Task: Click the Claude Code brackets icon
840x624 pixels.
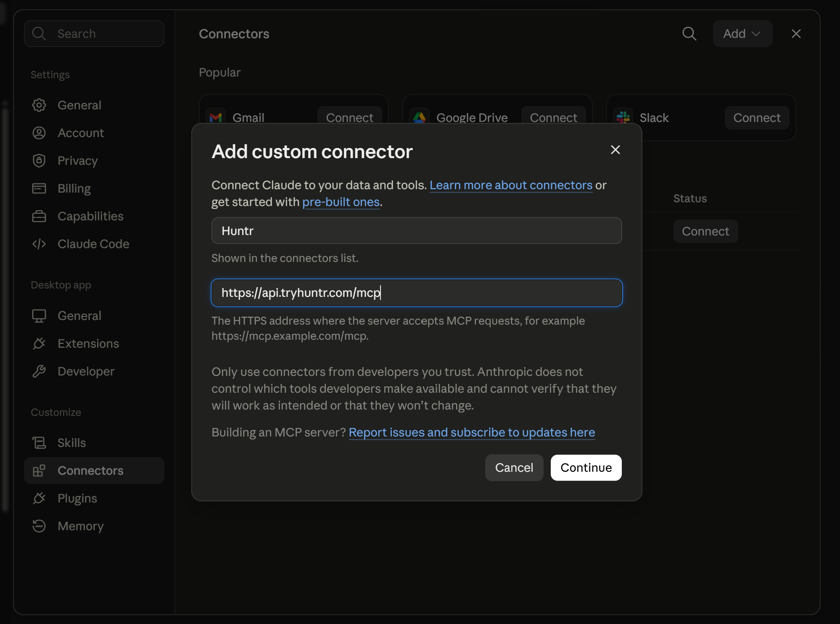Action: click(39, 244)
